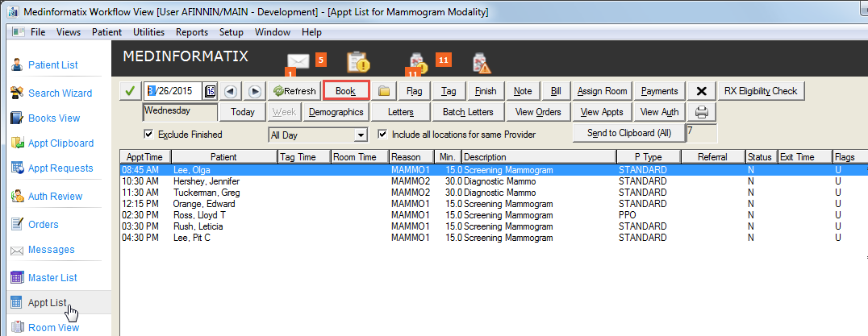Click into the appointment date field
This screenshot has height=336, width=868.
173,91
